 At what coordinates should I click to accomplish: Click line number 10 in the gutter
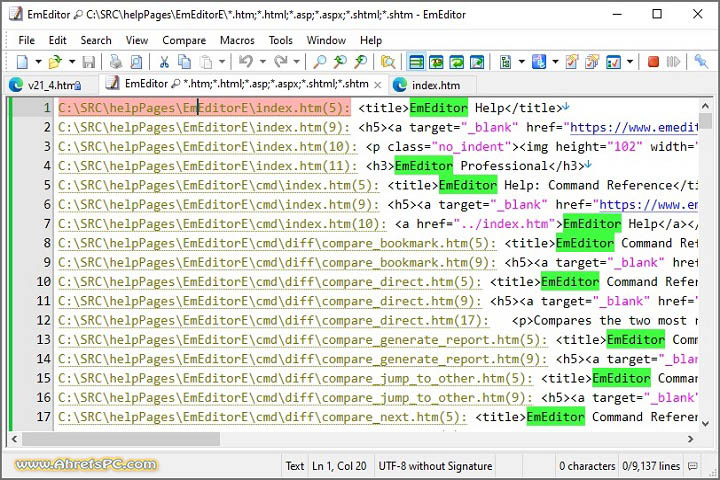[43, 282]
